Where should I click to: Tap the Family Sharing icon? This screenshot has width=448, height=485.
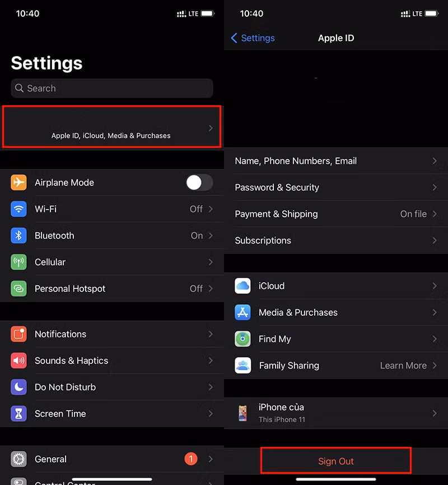pos(242,365)
